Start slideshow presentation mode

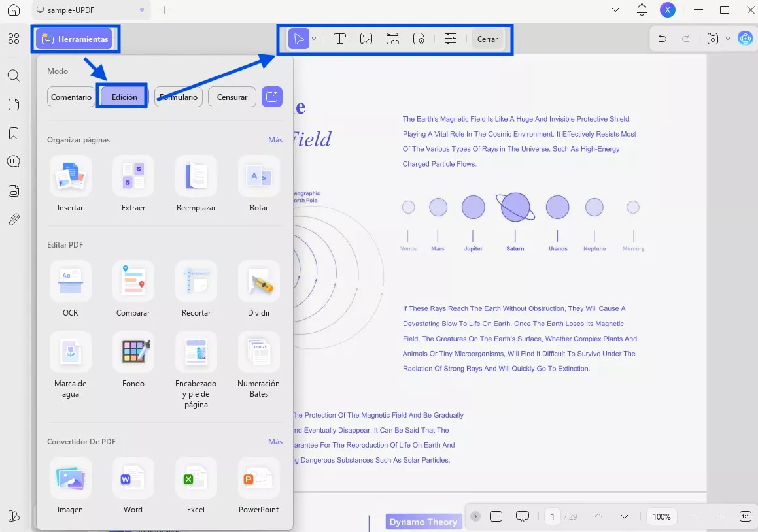pos(522,516)
